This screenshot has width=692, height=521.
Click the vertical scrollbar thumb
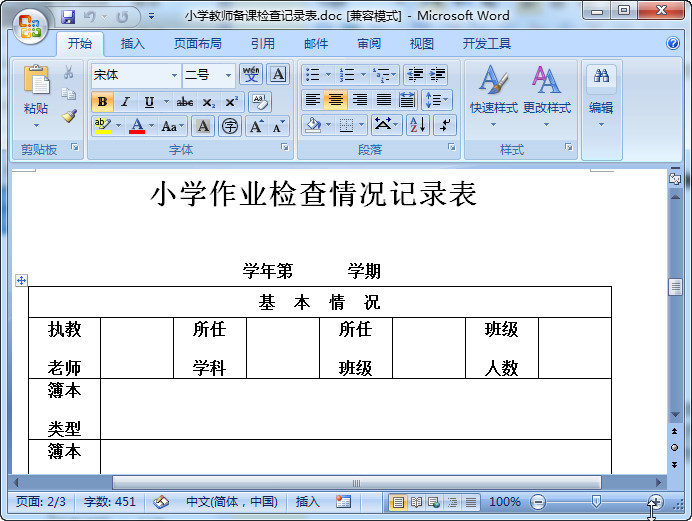[x=675, y=287]
